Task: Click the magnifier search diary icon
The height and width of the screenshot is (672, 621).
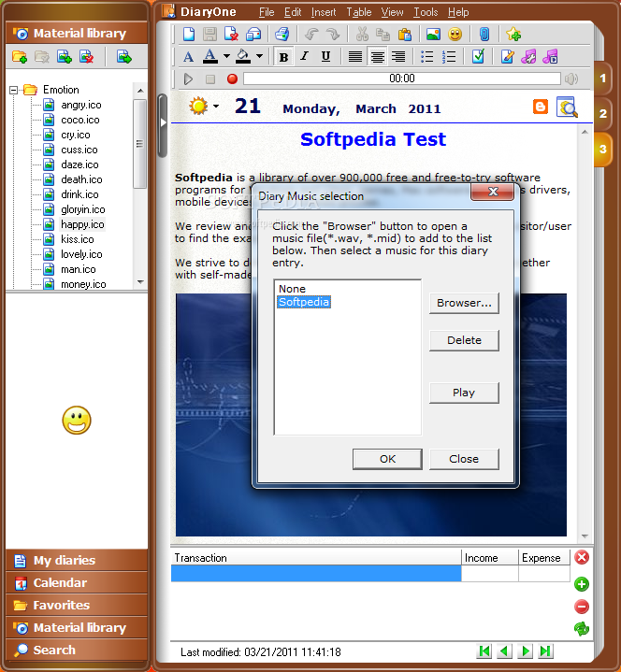Action: coord(567,107)
